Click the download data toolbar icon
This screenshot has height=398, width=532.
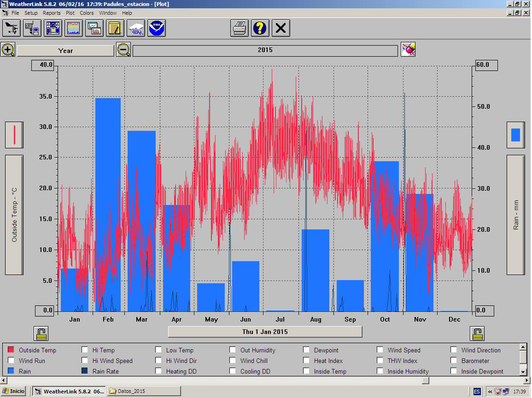(32, 28)
